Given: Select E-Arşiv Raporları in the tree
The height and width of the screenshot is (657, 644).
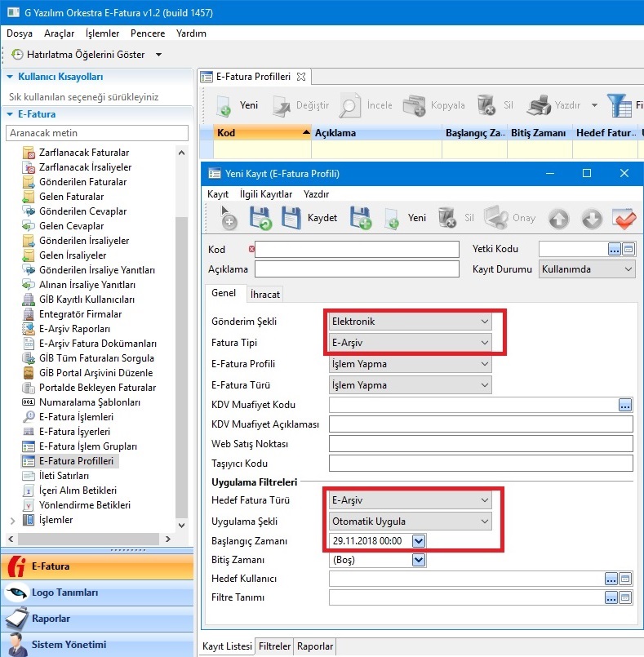Looking at the screenshot, I should coord(74,329).
